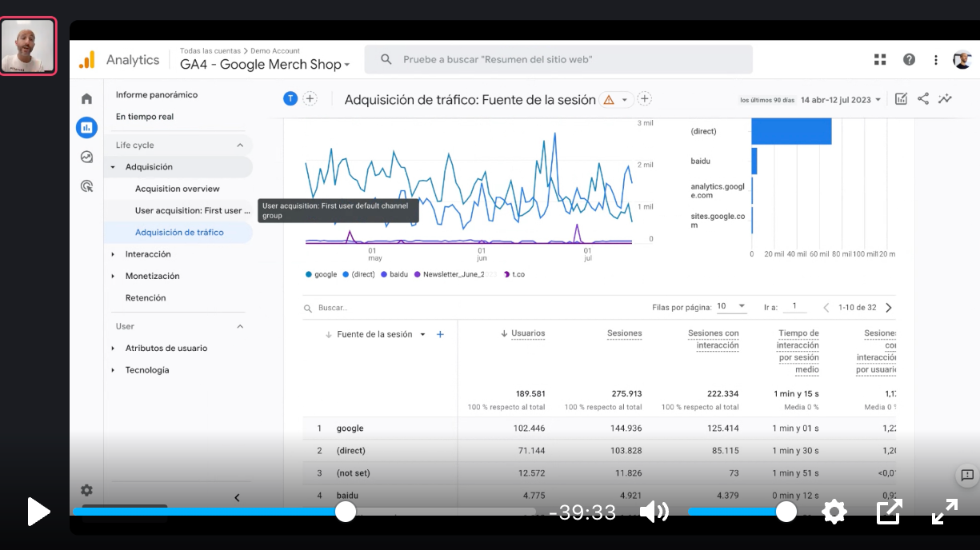Open Informe panorámico
The height and width of the screenshot is (550, 980).
click(157, 94)
